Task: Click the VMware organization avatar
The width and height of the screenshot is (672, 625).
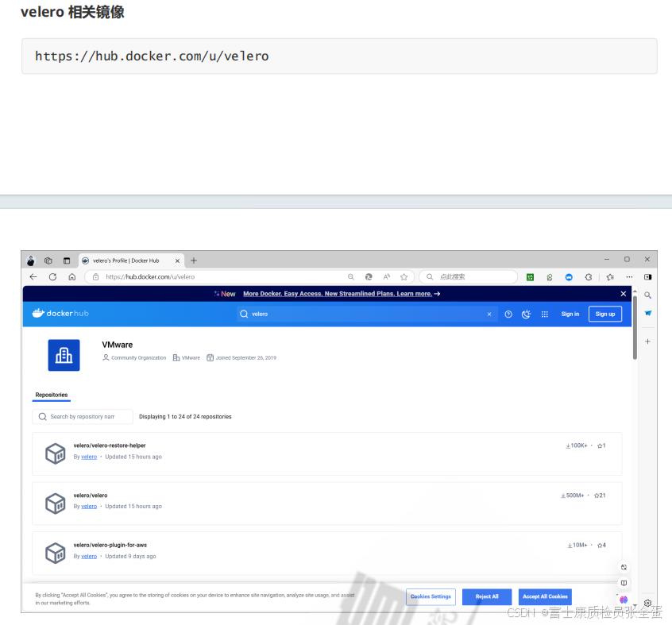Action: (64, 355)
